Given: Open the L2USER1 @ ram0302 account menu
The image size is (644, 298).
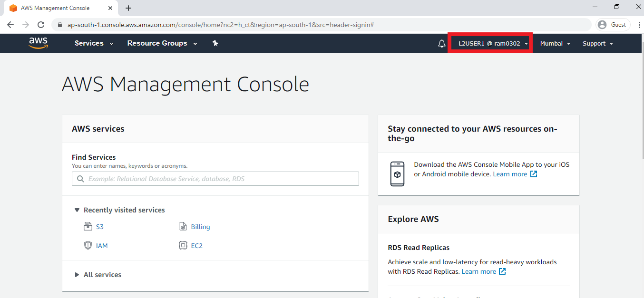Looking at the screenshot, I should 490,43.
